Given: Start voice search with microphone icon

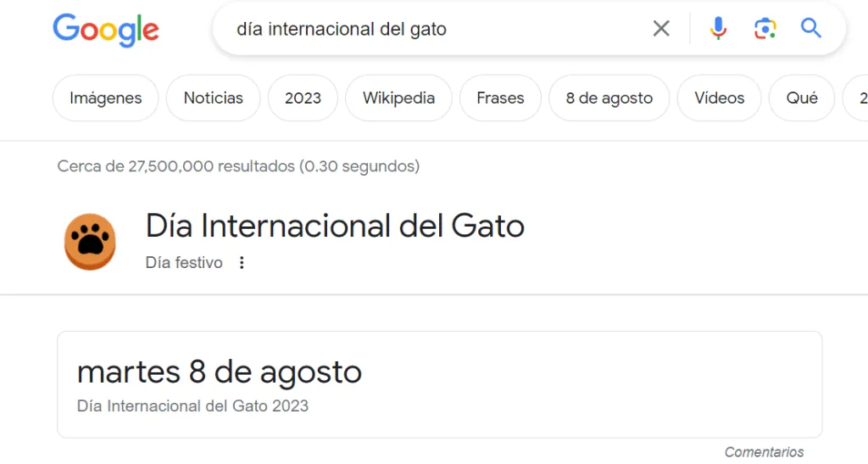Looking at the screenshot, I should 718,29.
